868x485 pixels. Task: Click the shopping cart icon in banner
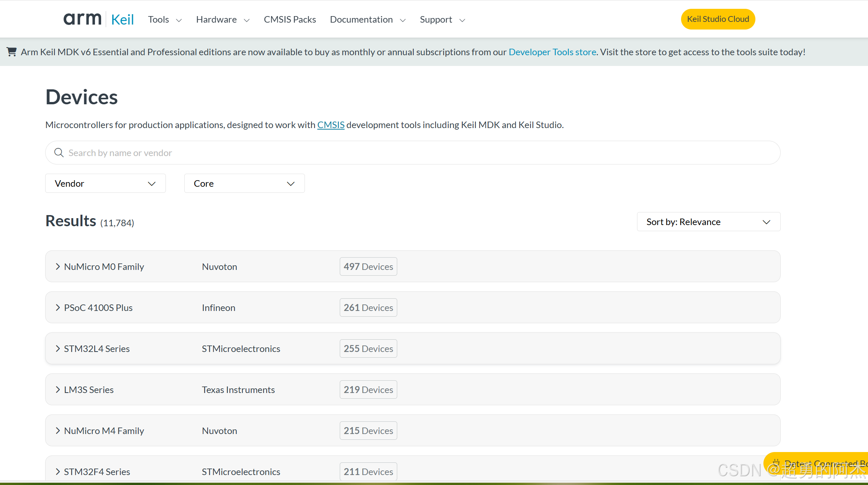[x=11, y=52]
